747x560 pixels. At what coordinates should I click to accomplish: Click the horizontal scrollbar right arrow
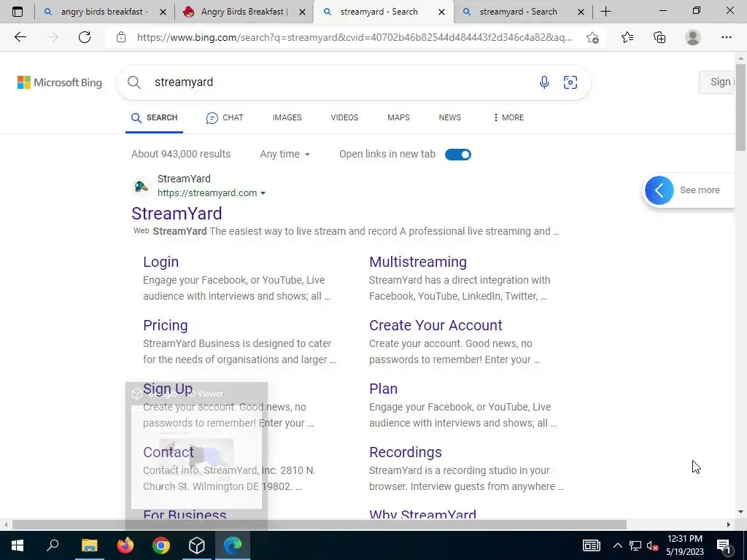coord(729,525)
